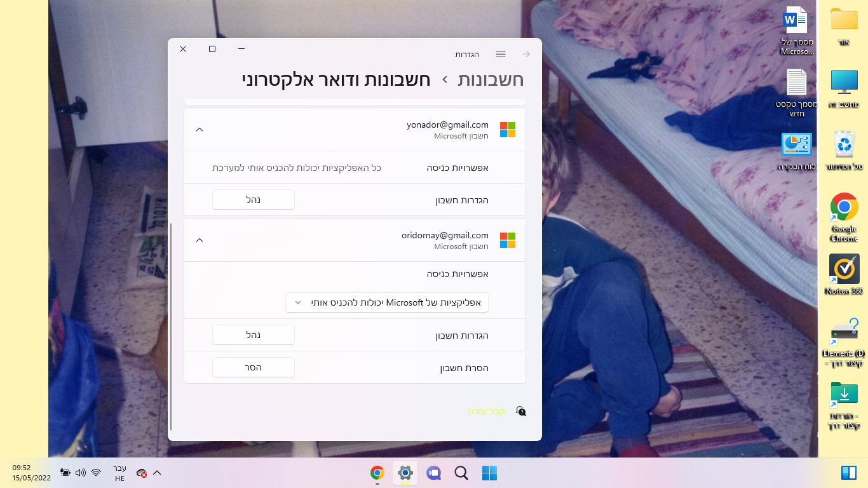Click the הסרת חשבון label
Image resolution: width=868 pixels, height=488 pixels.
[465, 368]
